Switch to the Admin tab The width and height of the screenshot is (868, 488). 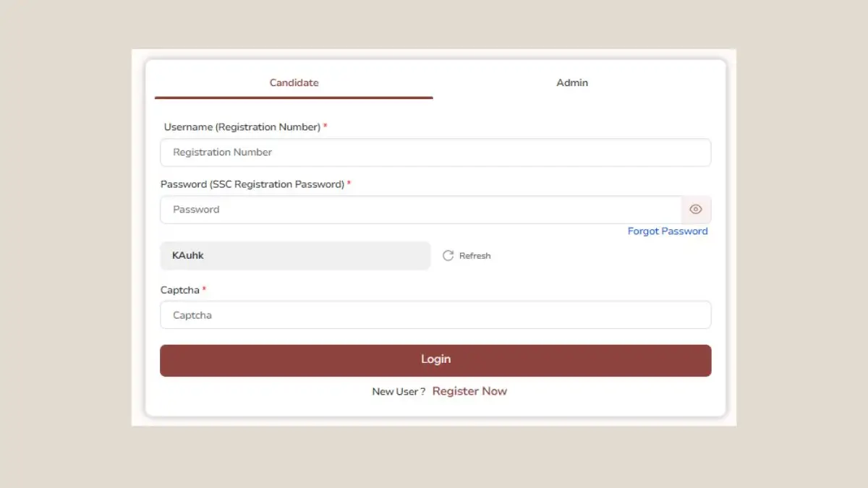pyautogui.click(x=572, y=83)
